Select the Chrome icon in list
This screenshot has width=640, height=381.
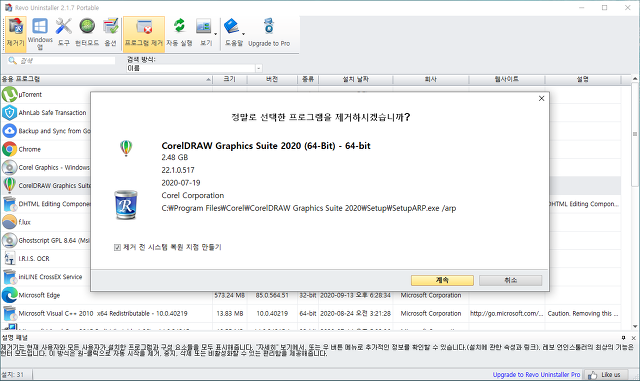(x=9, y=149)
